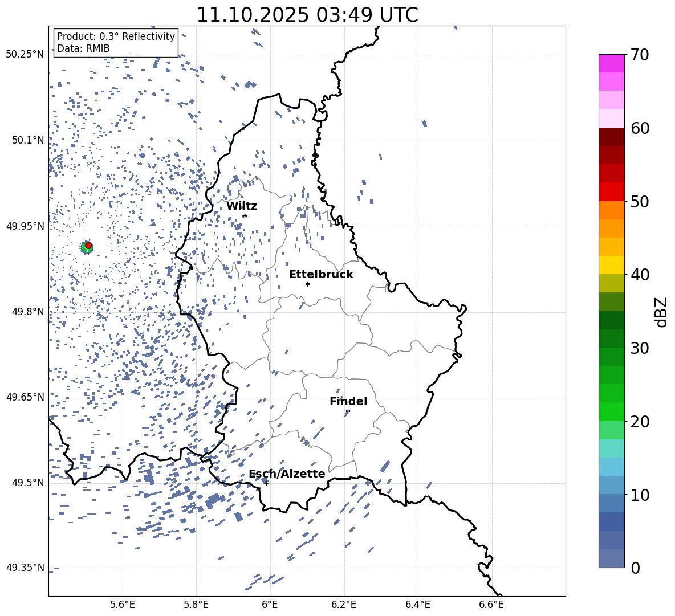The image size is (675, 616).
Task: Click the 40 colorbar tick label
Action: (640, 275)
